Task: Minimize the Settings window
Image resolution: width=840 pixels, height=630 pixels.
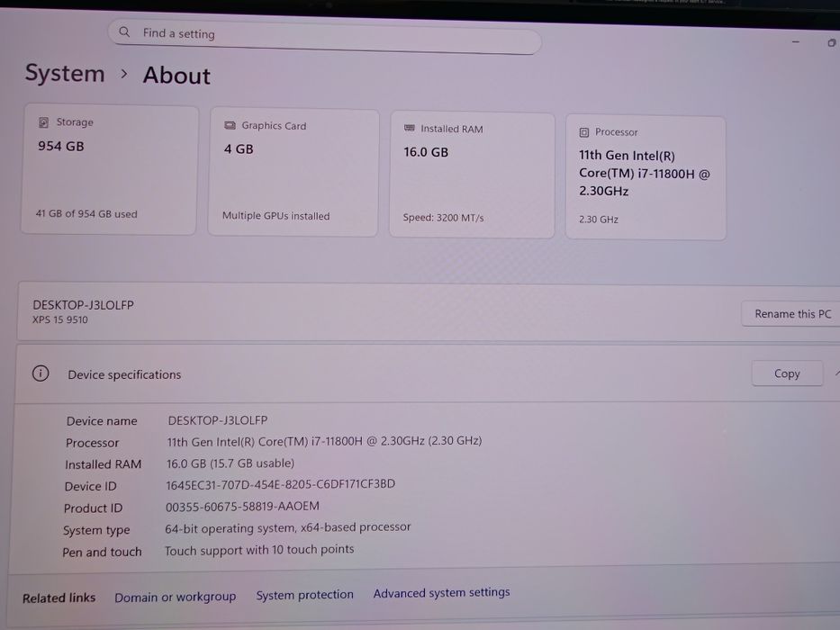Action: coord(796,41)
